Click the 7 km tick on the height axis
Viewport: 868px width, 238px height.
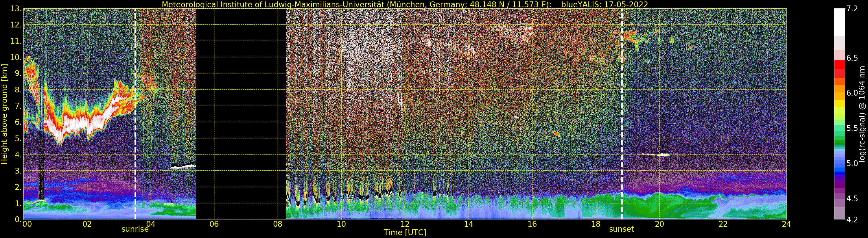18,106
